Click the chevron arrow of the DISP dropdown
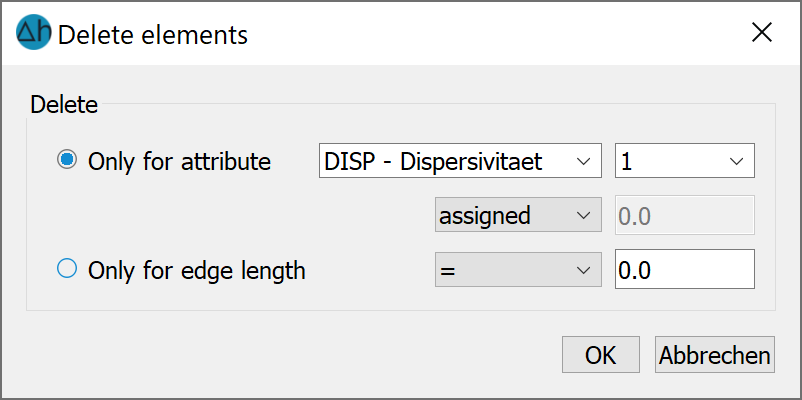The image size is (802, 400). [583, 162]
